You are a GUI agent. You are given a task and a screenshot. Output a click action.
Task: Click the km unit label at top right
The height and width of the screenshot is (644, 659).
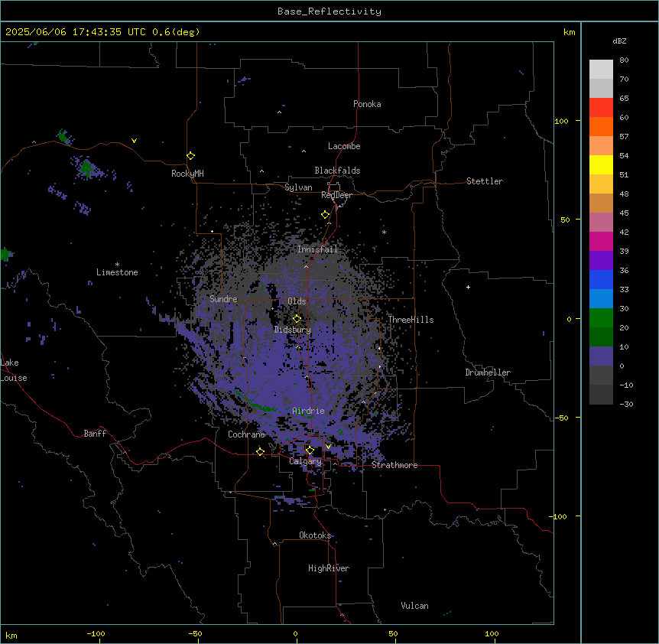pos(569,32)
